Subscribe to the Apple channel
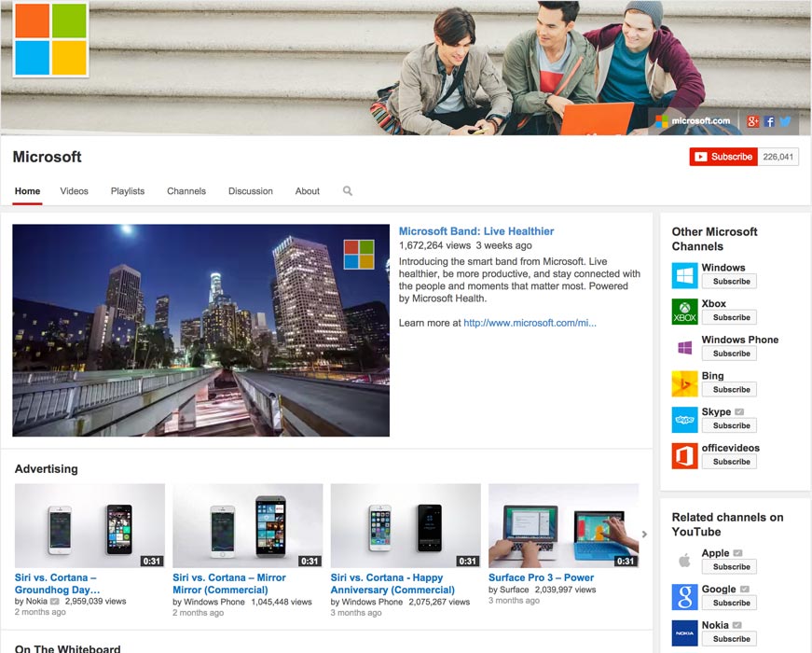 (729, 566)
